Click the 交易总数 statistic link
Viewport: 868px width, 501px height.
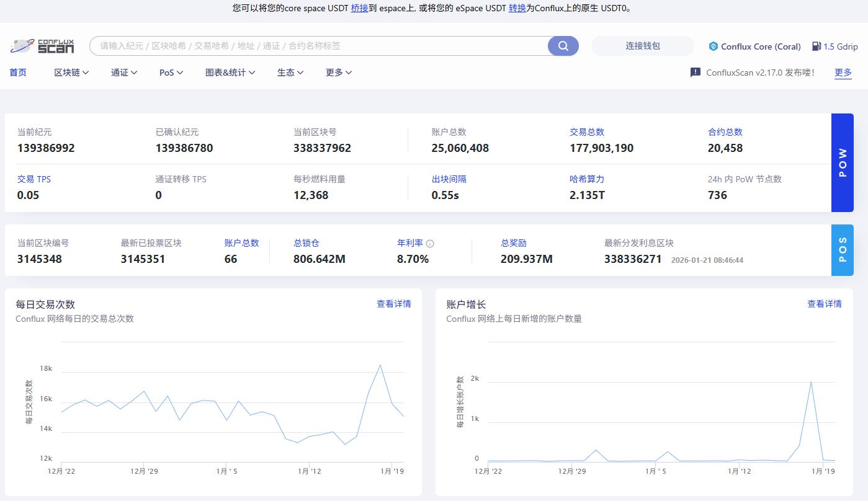[586, 132]
